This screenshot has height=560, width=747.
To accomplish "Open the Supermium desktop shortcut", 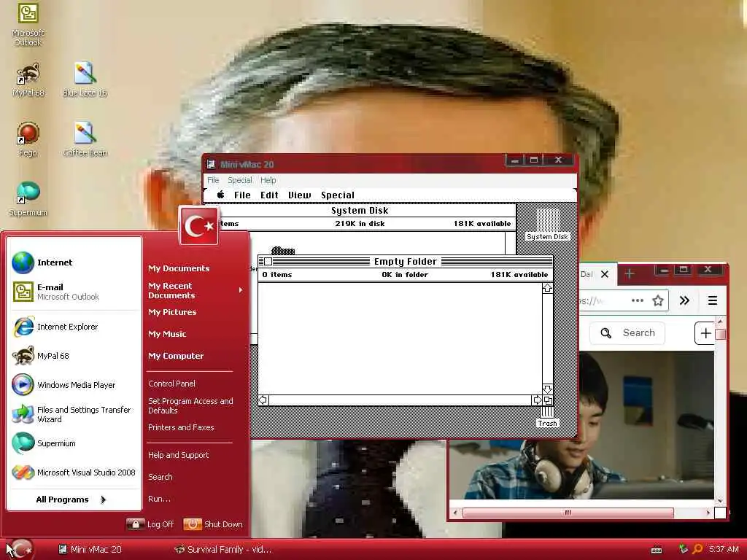I will click(x=28, y=199).
